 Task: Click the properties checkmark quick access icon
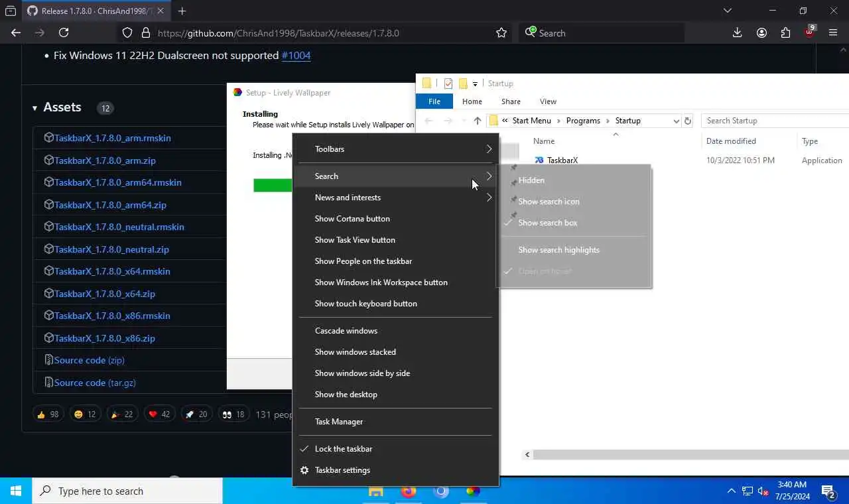point(448,84)
